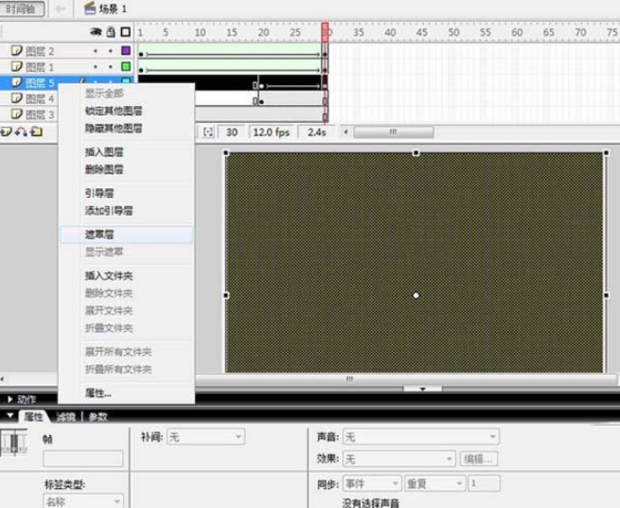Click the frame label name input field
This screenshot has width=620, height=508.
83,459
